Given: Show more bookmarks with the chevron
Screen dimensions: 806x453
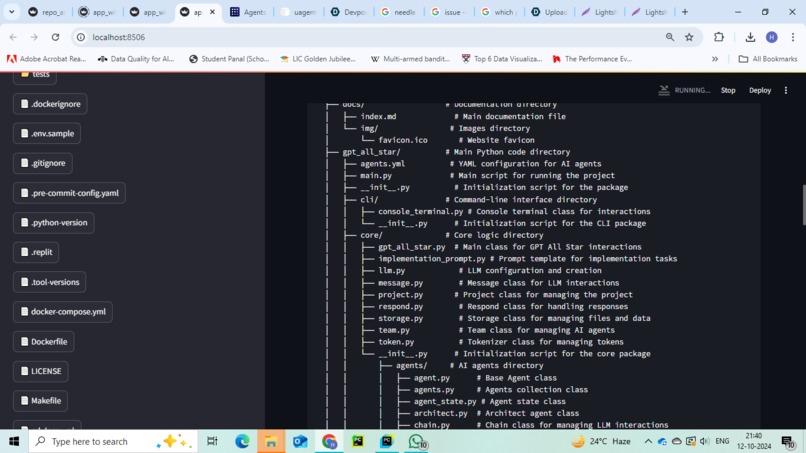Looking at the screenshot, I should (715, 59).
